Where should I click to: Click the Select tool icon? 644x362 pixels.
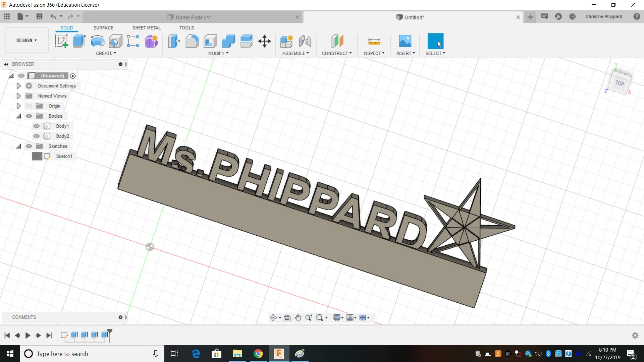pos(435,41)
